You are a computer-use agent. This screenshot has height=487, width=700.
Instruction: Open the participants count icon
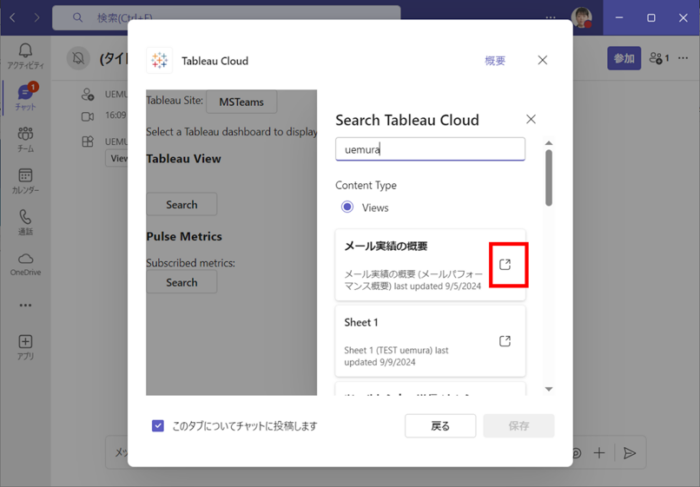click(x=659, y=58)
